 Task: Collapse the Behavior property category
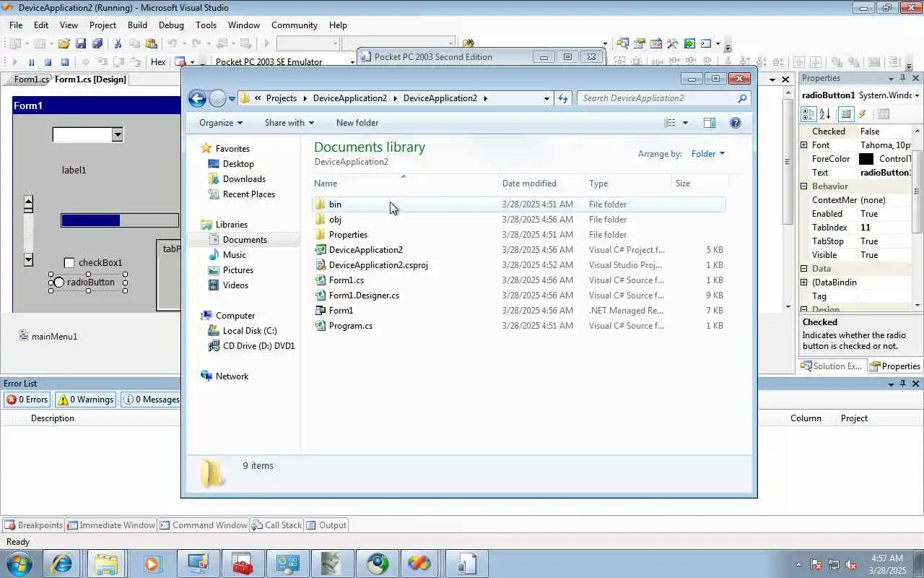pyautogui.click(x=804, y=186)
